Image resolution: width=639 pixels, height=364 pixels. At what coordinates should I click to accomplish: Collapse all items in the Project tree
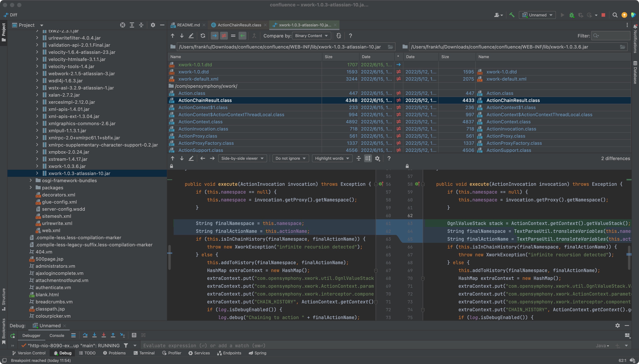141,25
